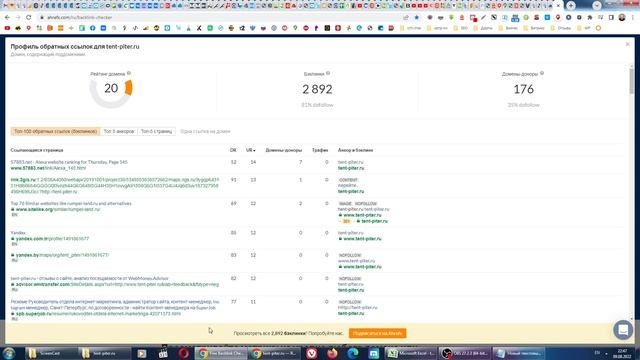Click the page vertical scrollbar thumb
The width and height of the screenshot is (640, 360).
(632, 81)
